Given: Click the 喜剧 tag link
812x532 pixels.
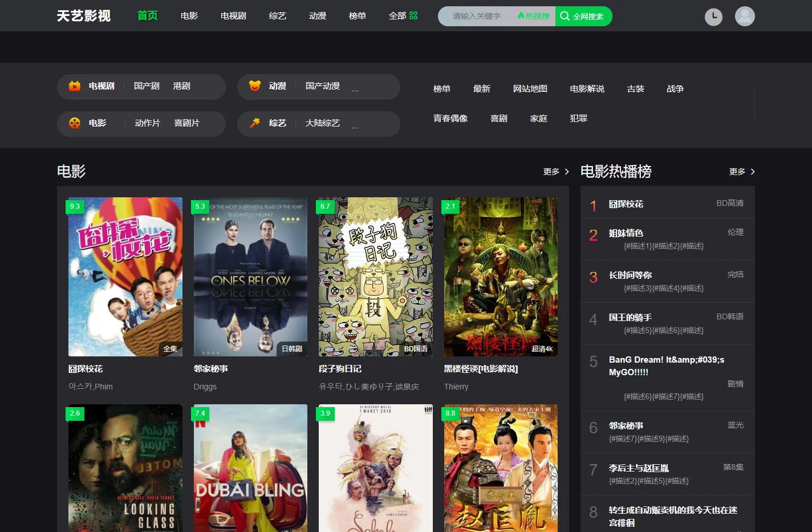Looking at the screenshot, I should coord(499,119).
